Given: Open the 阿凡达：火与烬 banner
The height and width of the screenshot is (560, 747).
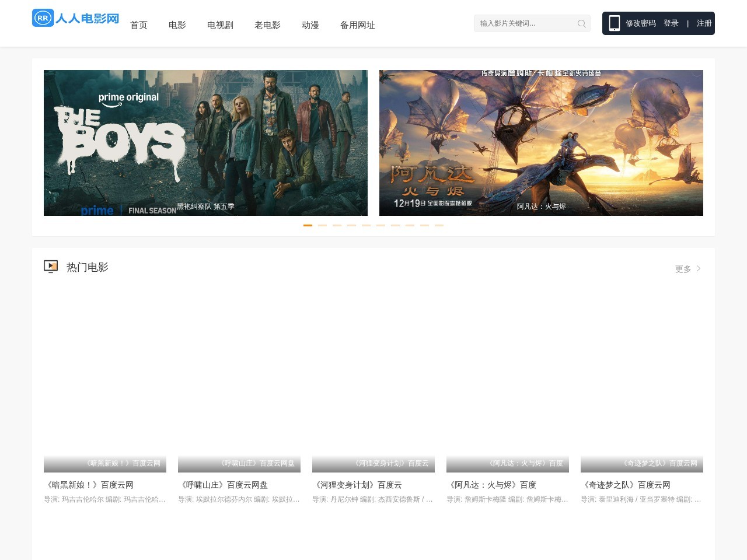Looking at the screenshot, I should [541, 143].
